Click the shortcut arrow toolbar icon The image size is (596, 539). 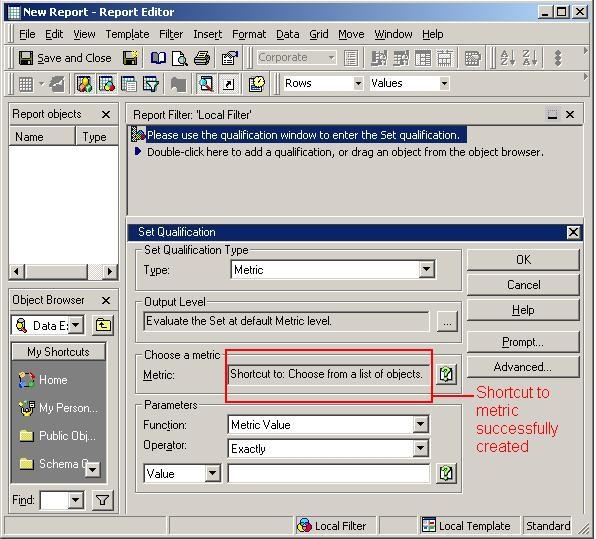[228, 84]
